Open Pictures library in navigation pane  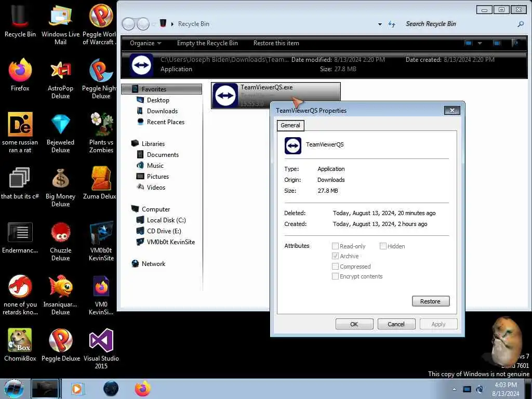(158, 177)
